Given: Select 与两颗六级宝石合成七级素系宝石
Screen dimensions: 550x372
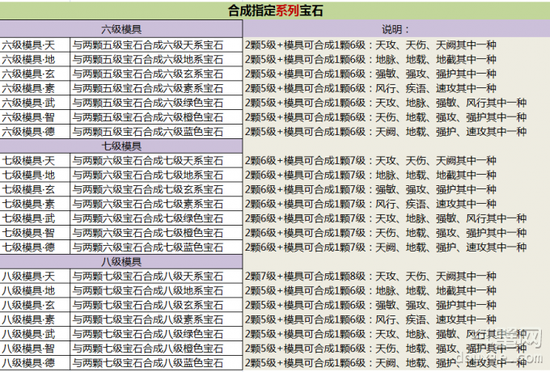Looking at the screenshot, I should point(156,204).
